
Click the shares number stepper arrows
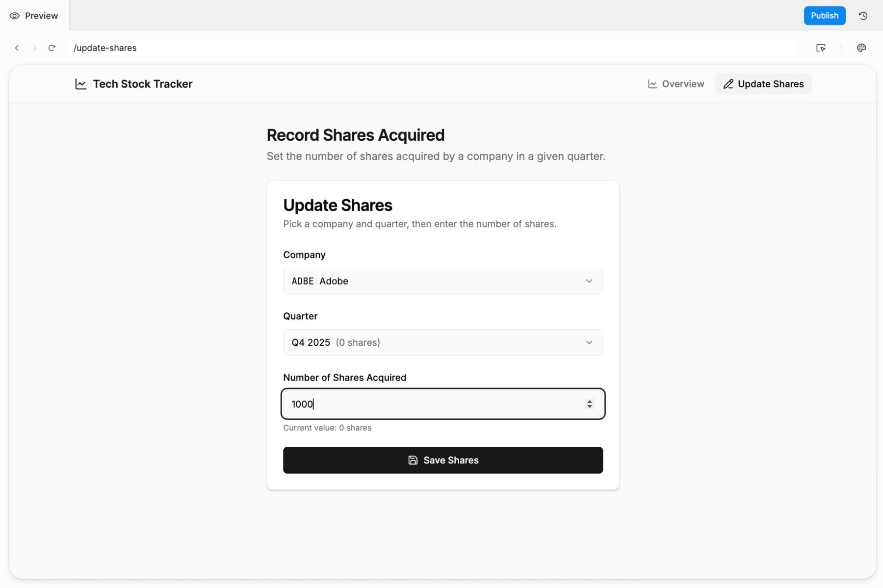590,404
